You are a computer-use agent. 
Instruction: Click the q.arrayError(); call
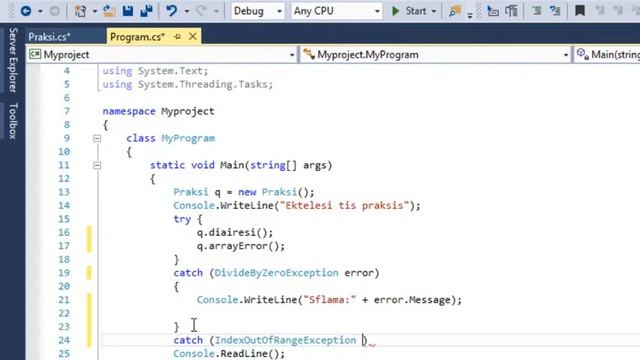(x=240, y=246)
